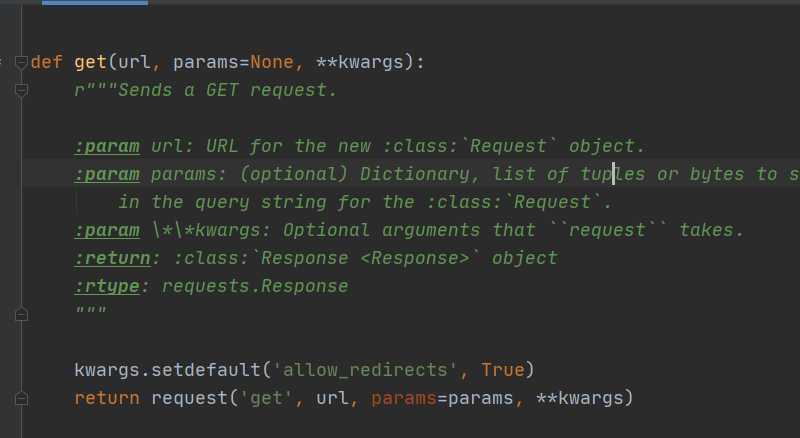The image size is (800, 438).
Task: Click the gutter icon left of def
Action: pyautogui.click(x=2, y=62)
